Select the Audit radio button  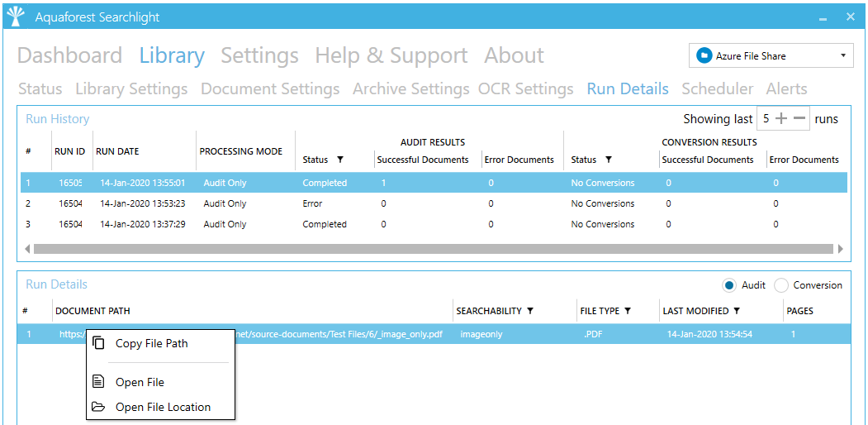[729, 285]
